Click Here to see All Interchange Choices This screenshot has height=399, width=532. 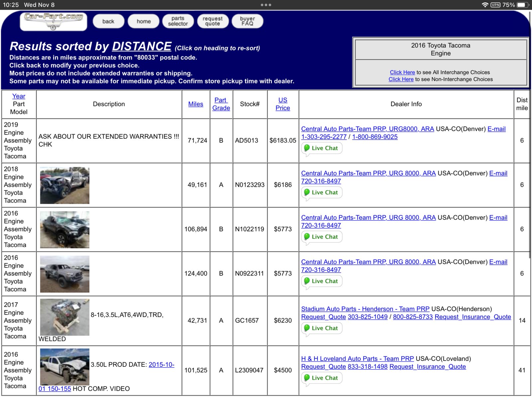(402, 72)
